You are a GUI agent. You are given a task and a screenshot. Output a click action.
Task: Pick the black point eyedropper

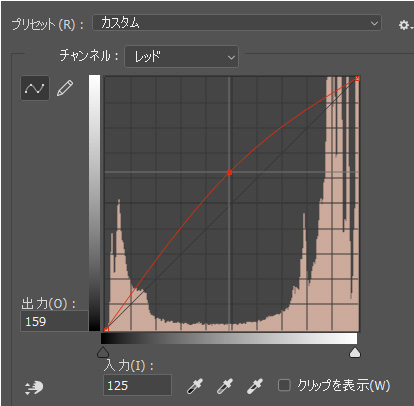click(195, 386)
